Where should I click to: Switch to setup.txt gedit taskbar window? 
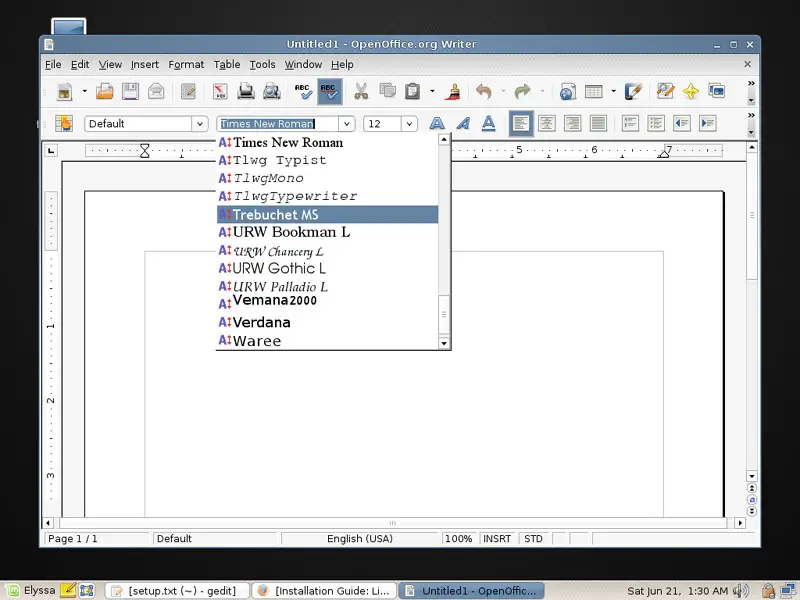coord(177,591)
